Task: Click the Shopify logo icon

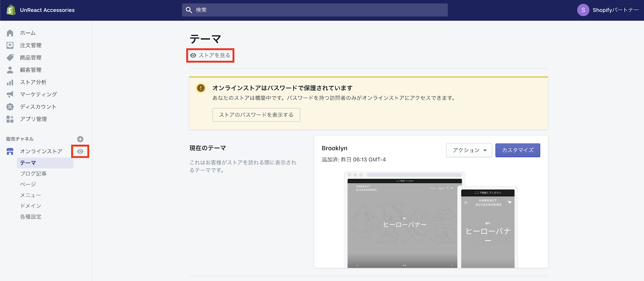Action: (x=11, y=10)
